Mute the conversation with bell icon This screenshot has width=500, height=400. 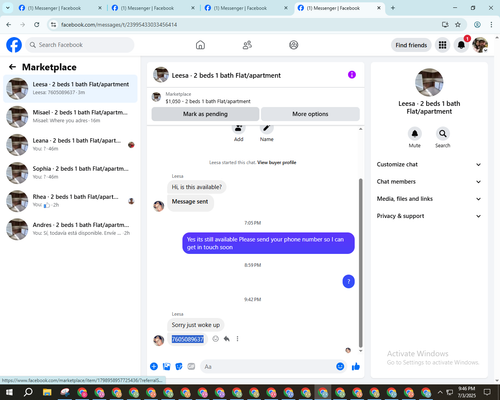pyautogui.click(x=415, y=134)
